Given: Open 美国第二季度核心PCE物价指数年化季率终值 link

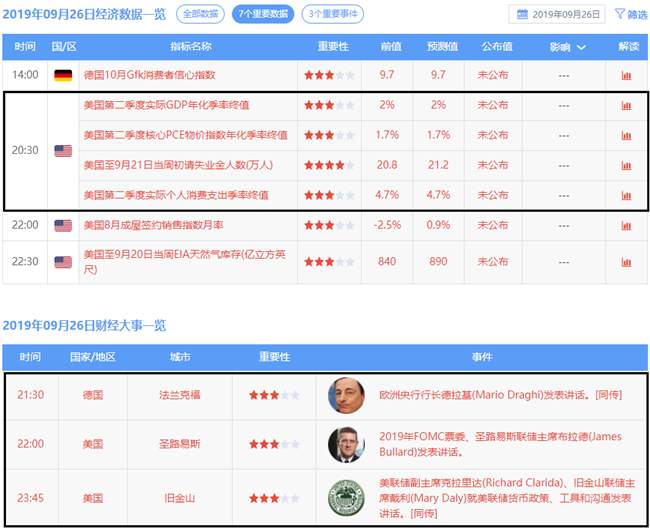Looking at the screenshot, I should [185, 135].
